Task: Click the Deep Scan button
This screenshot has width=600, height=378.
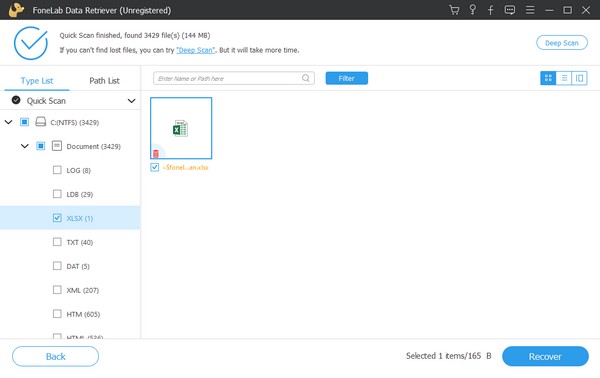Action: pos(562,43)
